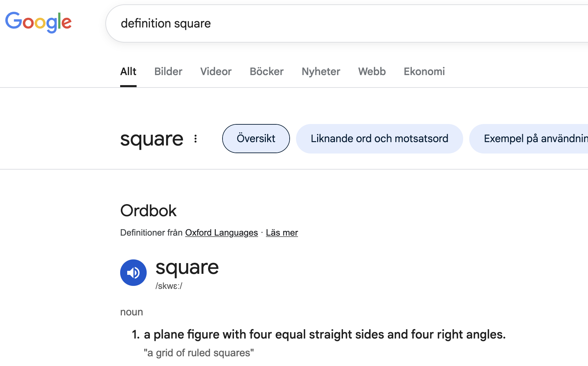The height and width of the screenshot is (366, 588).
Task: Switch to the Nyheter tab
Action: 321,71
